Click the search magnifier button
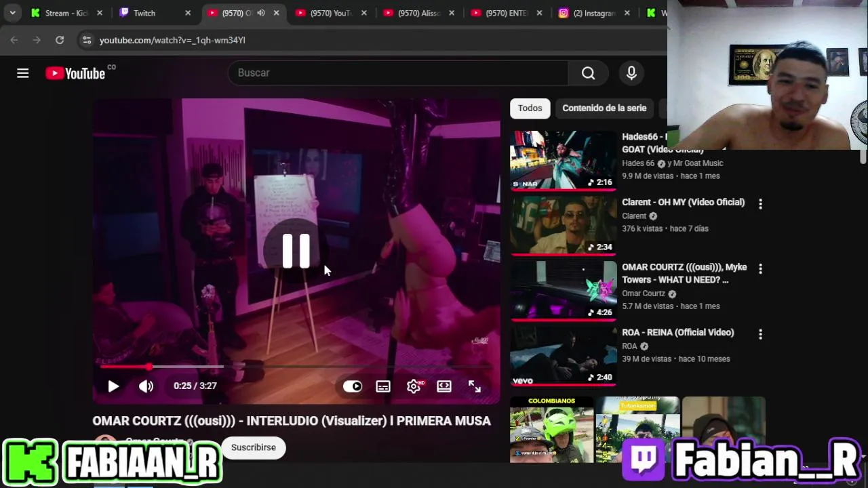Image resolution: width=868 pixels, height=488 pixels. (x=588, y=73)
